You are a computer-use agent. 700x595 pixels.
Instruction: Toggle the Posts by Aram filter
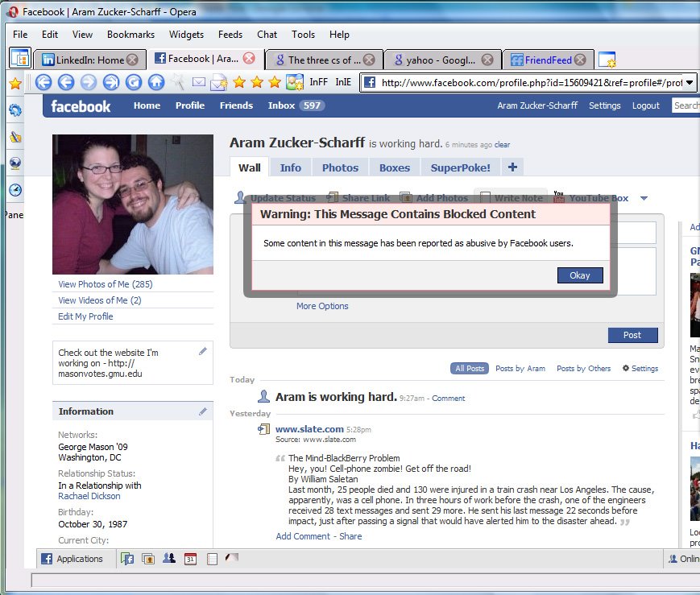point(520,368)
